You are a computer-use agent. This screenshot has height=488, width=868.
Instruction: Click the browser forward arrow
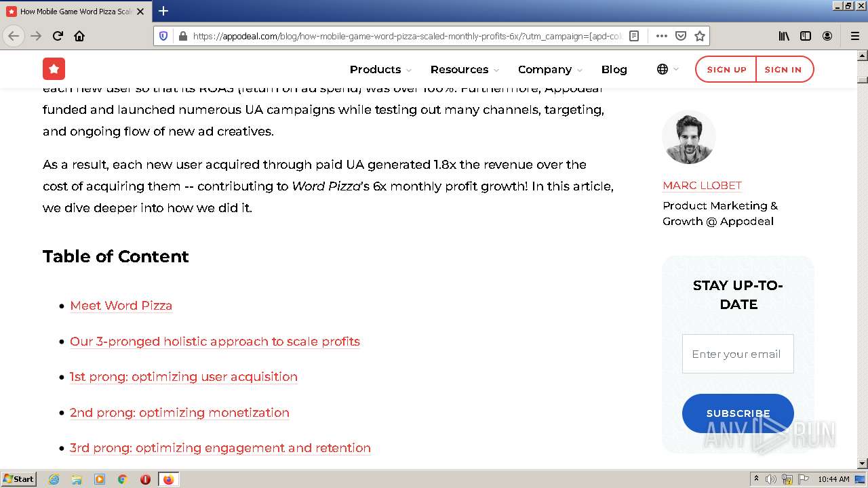coord(36,36)
